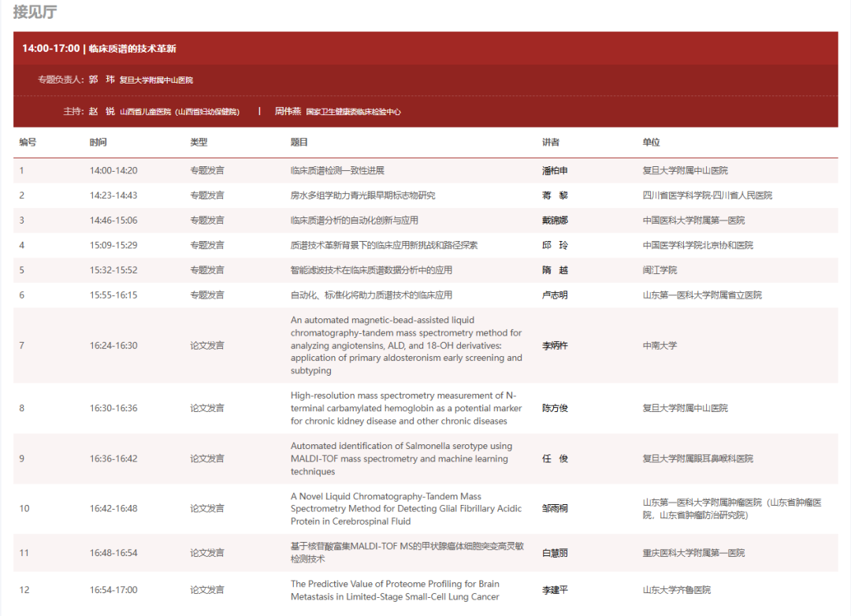Click speaker '潘柏申'
Screen dimensions: 851x616
[x=555, y=170]
